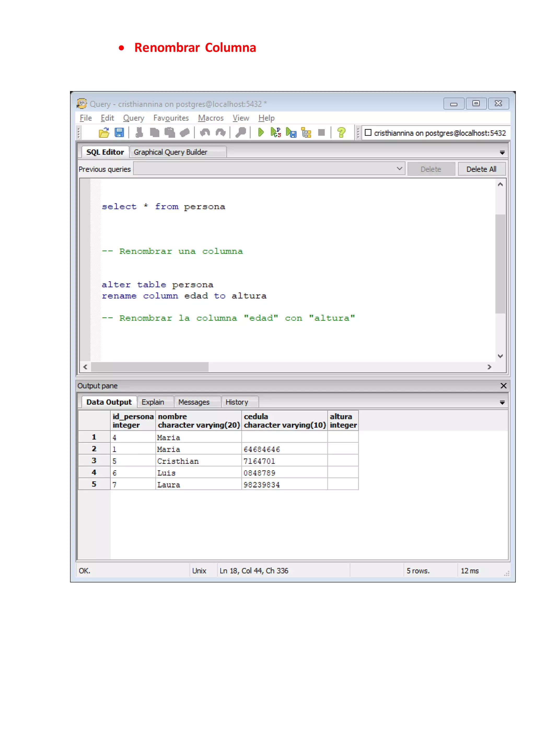Open the View menu
The width and height of the screenshot is (535, 756).
pos(241,118)
